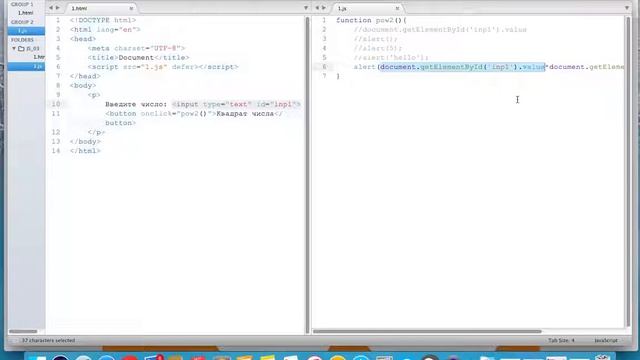
Task: Close the 1.js tab
Action: (x=397, y=8)
